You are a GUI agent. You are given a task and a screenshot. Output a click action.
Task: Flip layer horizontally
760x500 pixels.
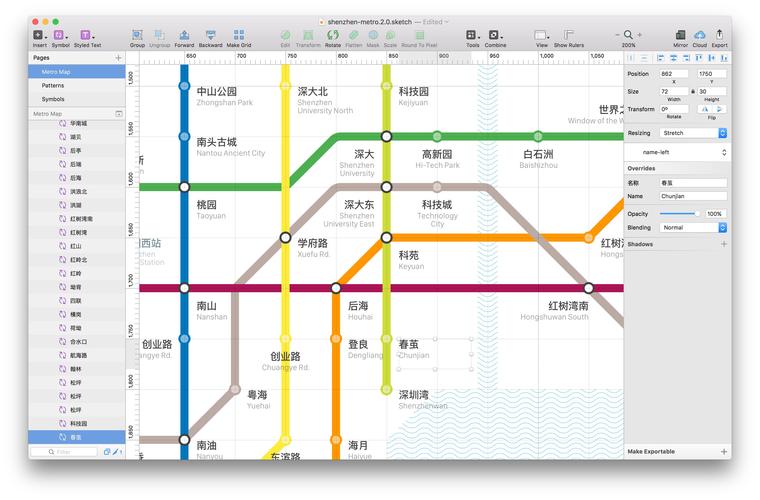tap(705, 109)
